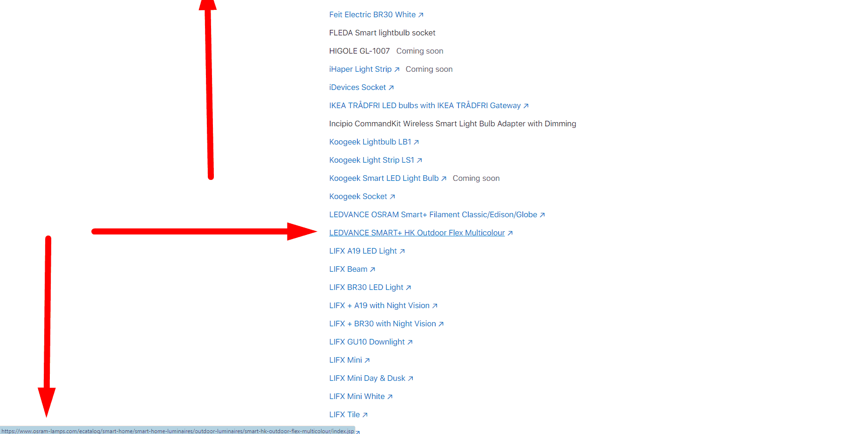
Task: Click external arrow icon beside LIFX A19 LED Light
Action: 402,251
